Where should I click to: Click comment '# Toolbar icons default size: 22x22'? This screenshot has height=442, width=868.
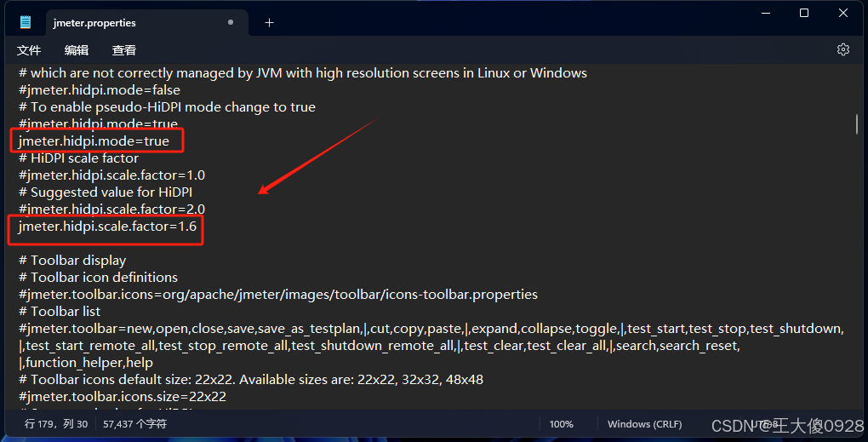(x=251, y=380)
